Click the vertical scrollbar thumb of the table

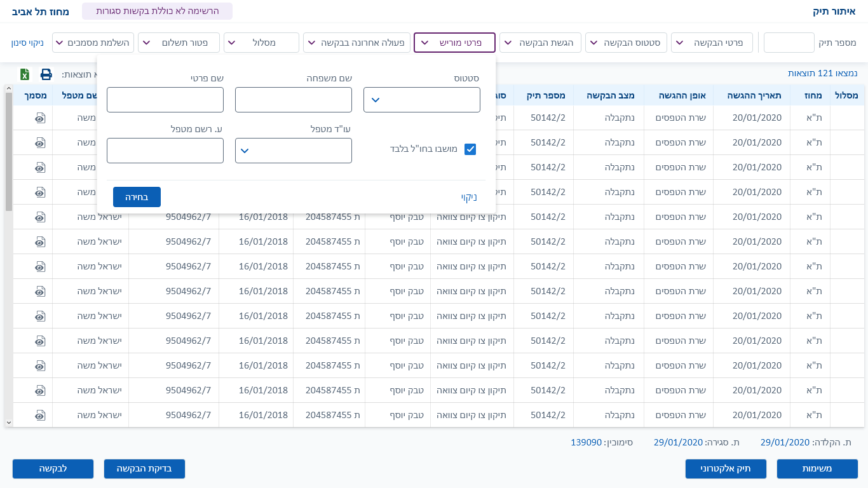point(8,151)
